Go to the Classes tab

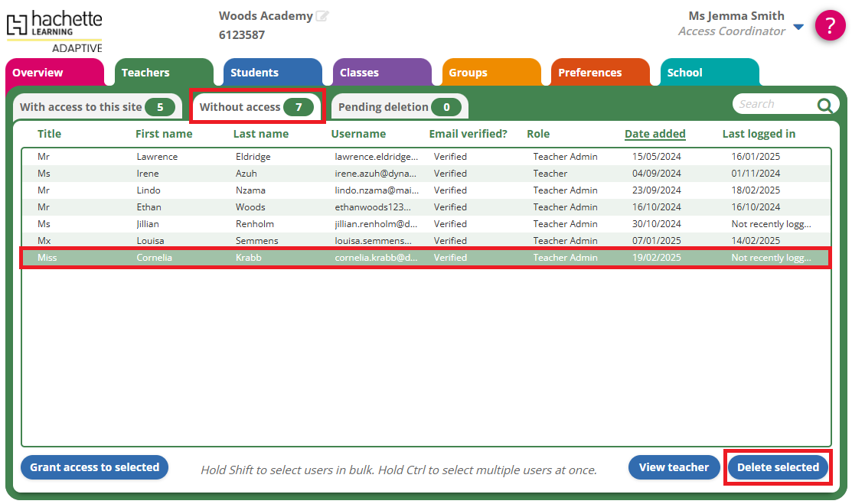click(359, 73)
